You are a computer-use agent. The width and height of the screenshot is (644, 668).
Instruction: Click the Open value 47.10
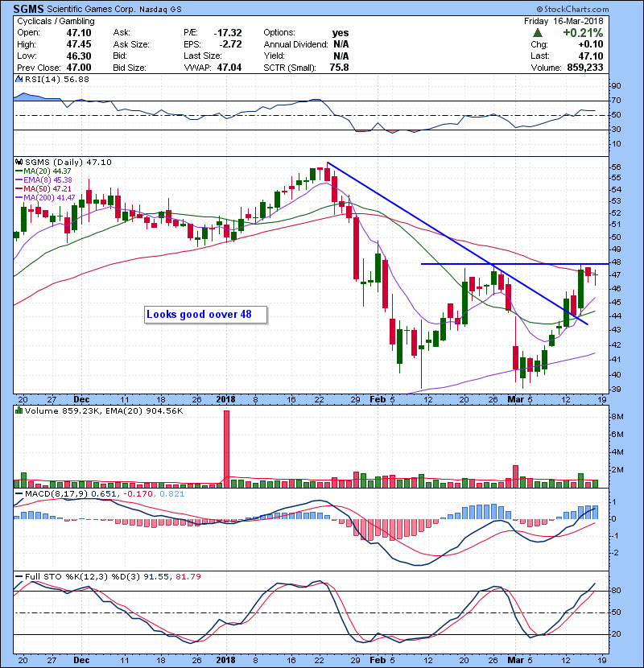[x=79, y=33]
